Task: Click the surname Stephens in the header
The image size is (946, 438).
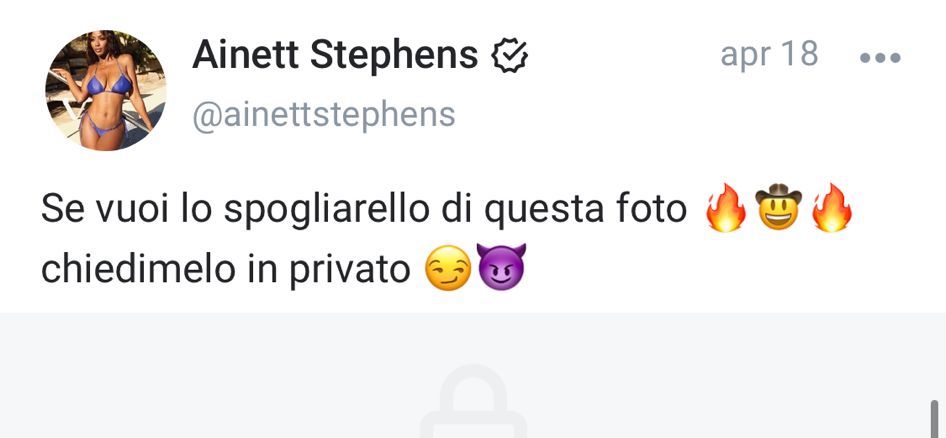Action: [x=394, y=56]
